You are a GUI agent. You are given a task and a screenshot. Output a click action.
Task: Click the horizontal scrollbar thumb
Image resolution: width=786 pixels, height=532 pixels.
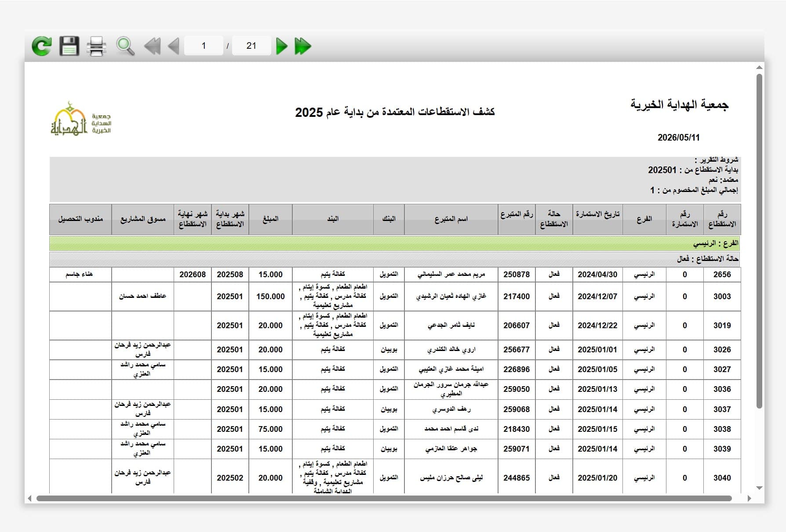click(x=384, y=498)
